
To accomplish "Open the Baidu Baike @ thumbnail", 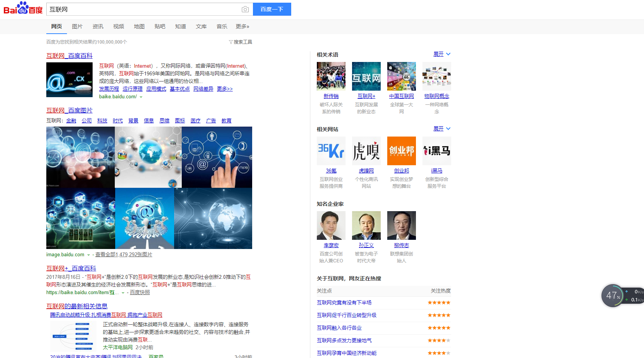I will click(x=69, y=80).
